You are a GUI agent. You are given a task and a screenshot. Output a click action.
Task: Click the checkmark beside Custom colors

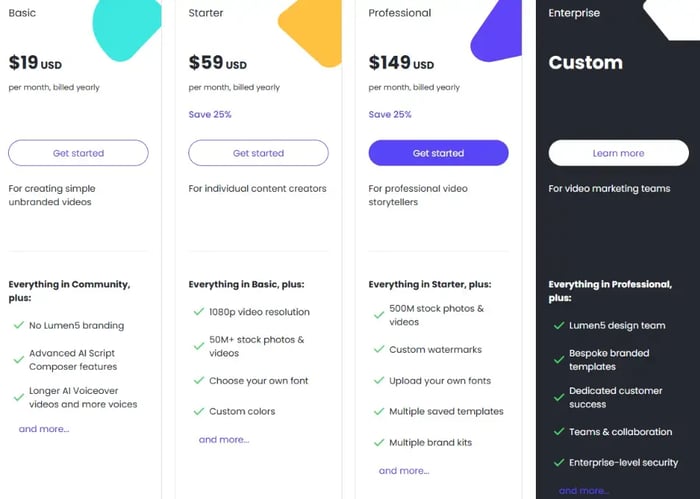click(199, 411)
